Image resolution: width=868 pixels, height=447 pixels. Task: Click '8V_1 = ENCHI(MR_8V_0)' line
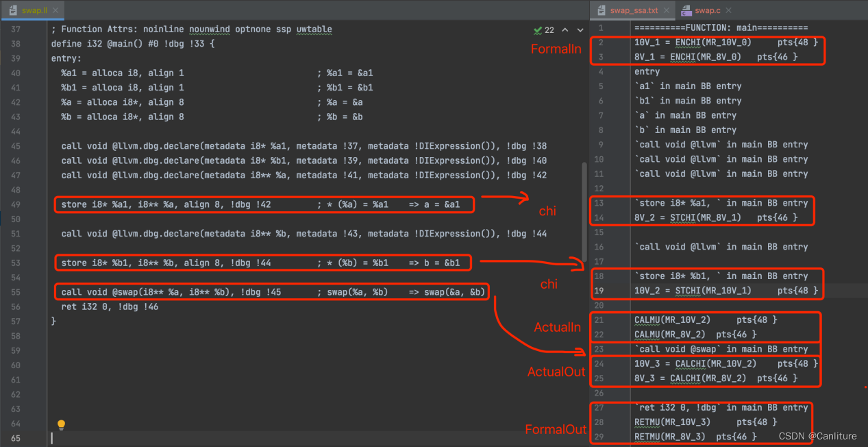[716, 57]
